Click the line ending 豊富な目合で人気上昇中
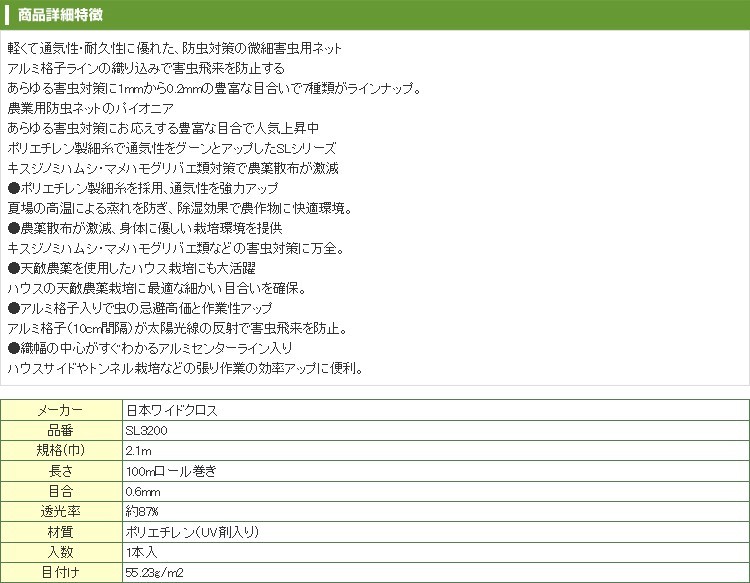This screenshot has height=583, width=750. point(163,128)
